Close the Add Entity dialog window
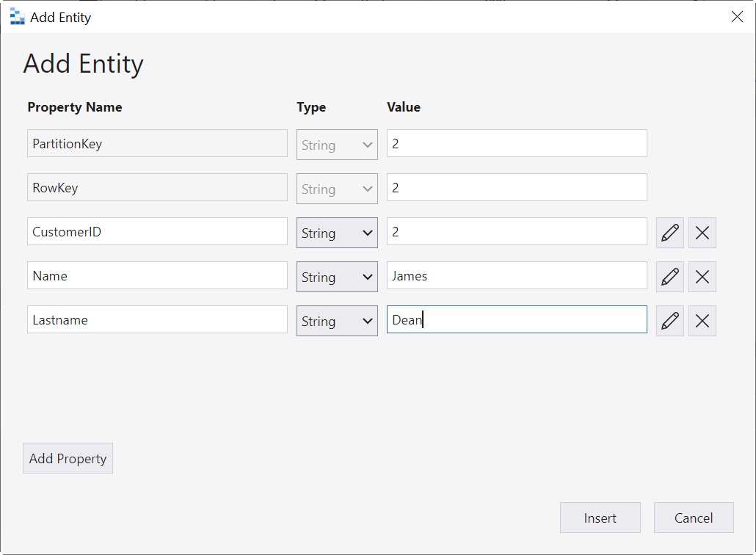Image resolution: width=756 pixels, height=555 pixels. 737,17
